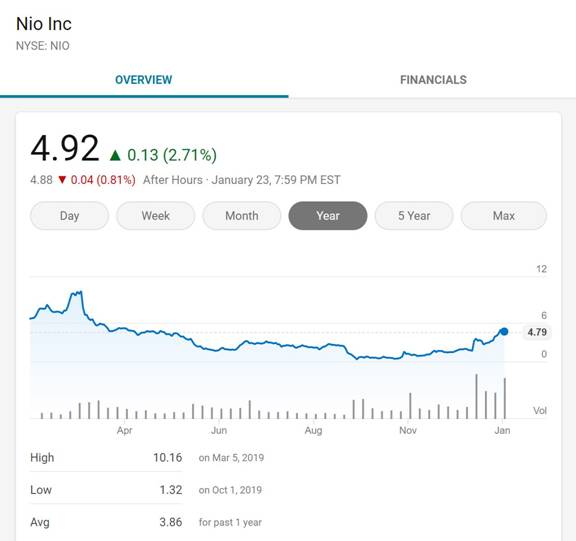Click the High 10.16 statistics row

point(147,458)
